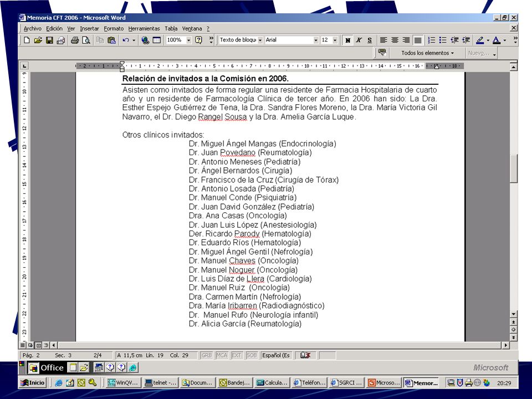Screen dimensions: 532x399
Task: Open the Herramientas menu
Action: pyautogui.click(x=144, y=28)
